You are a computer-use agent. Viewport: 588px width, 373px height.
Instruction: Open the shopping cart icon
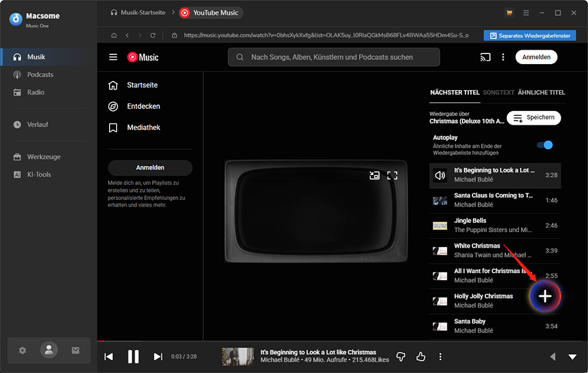[x=509, y=13]
